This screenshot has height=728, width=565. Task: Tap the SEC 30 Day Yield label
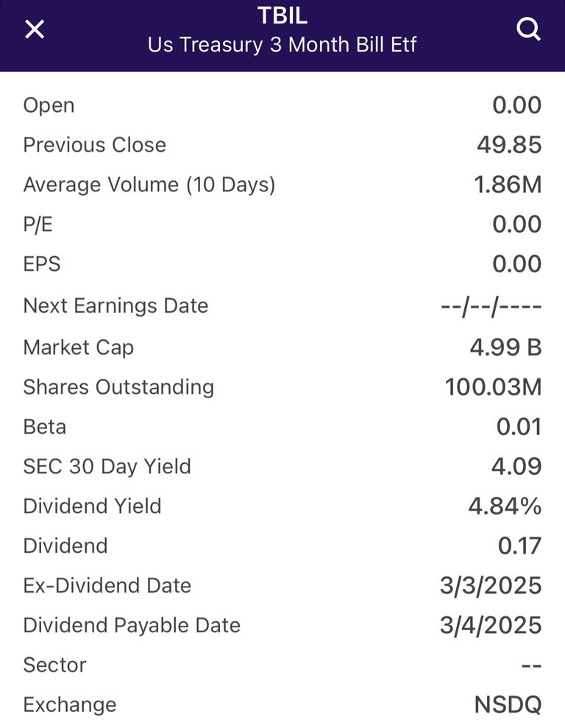pyautogui.click(x=107, y=467)
